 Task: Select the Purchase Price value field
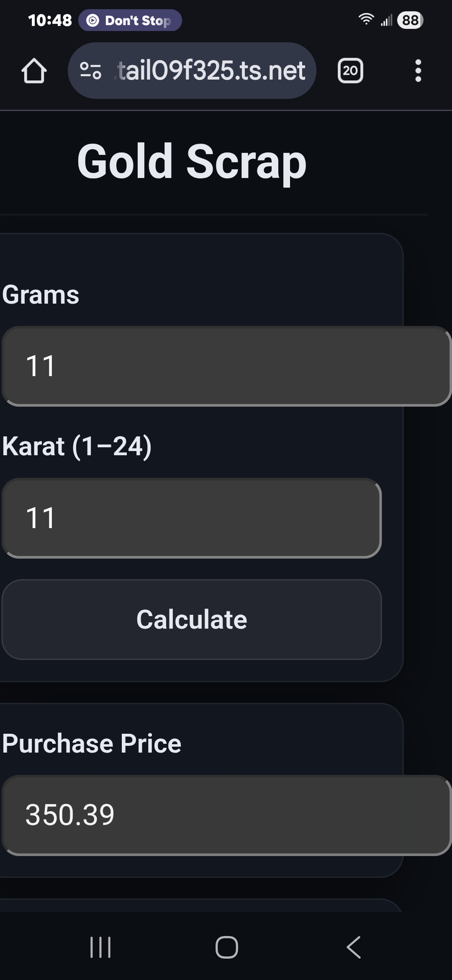226,815
